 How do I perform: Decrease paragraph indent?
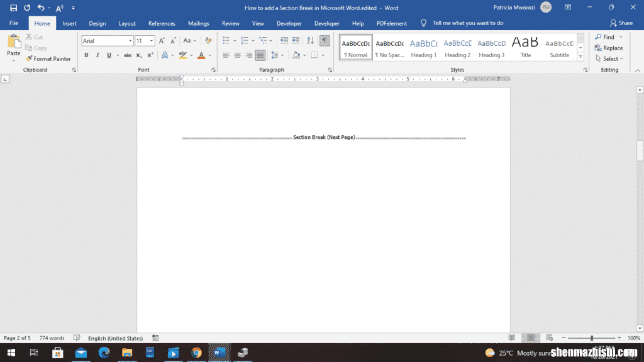(x=284, y=41)
